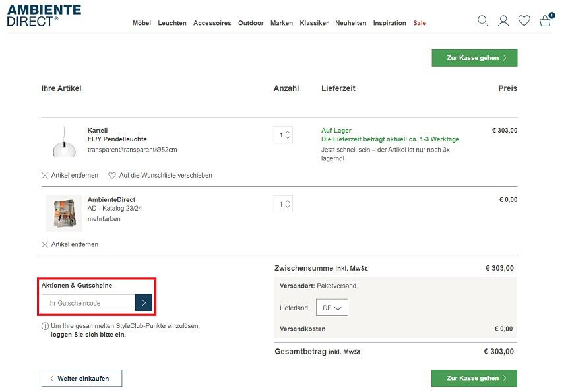Open the Leuchten menu
The height and width of the screenshot is (392, 566).
coord(172,23)
